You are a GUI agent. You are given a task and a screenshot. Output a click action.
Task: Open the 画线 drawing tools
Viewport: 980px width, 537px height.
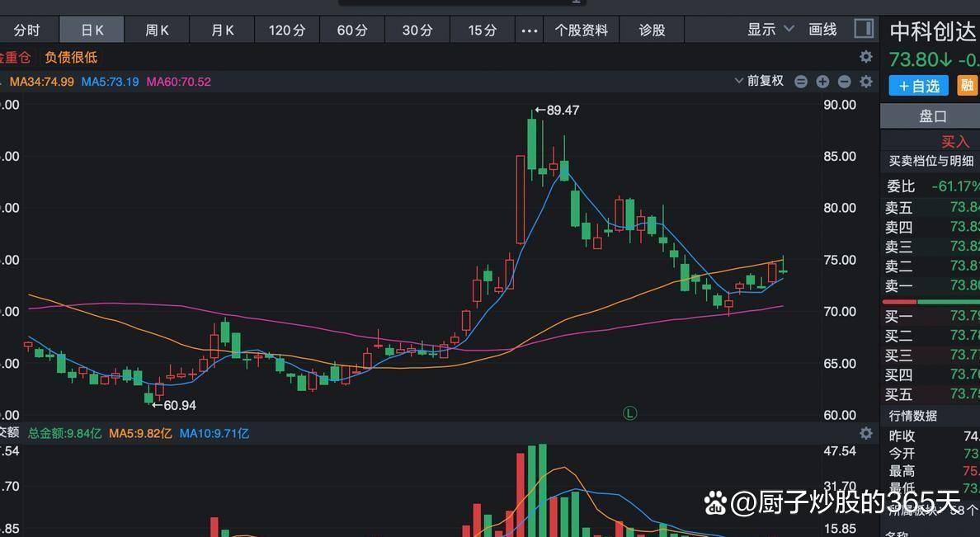pos(822,30)
